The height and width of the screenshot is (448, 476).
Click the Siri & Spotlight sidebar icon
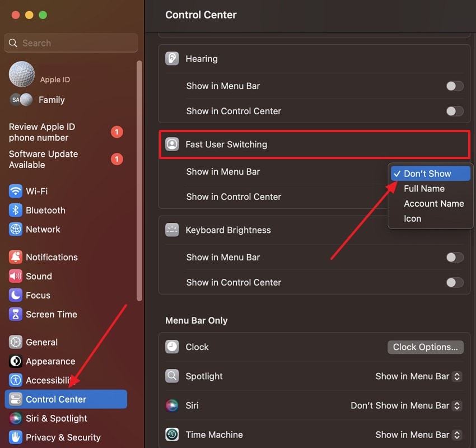(16, 418)
